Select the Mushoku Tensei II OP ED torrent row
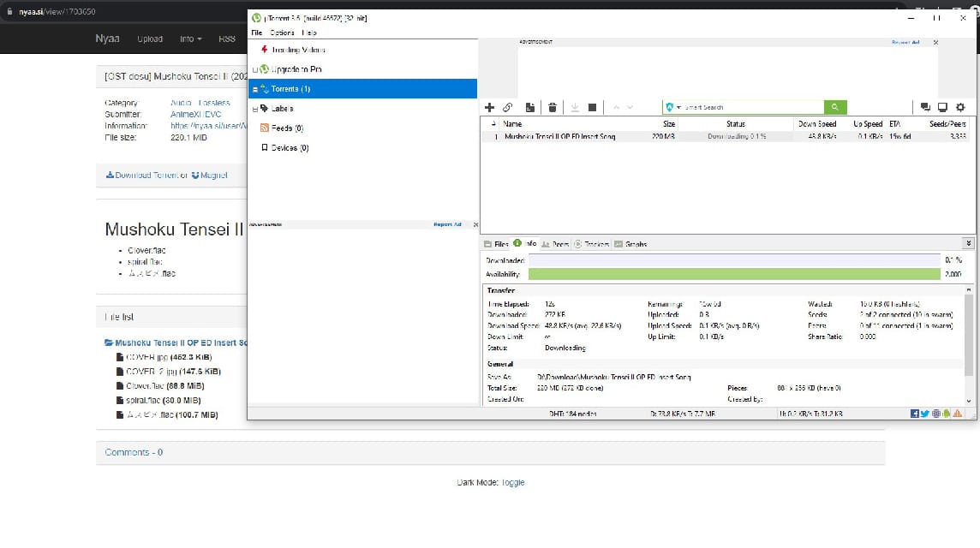 click(725, 136)
